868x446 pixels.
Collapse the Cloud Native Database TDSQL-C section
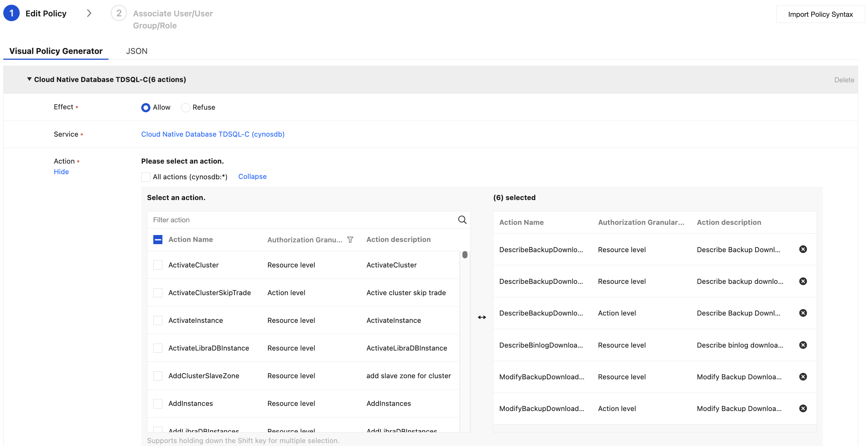(x=29, y=79)
